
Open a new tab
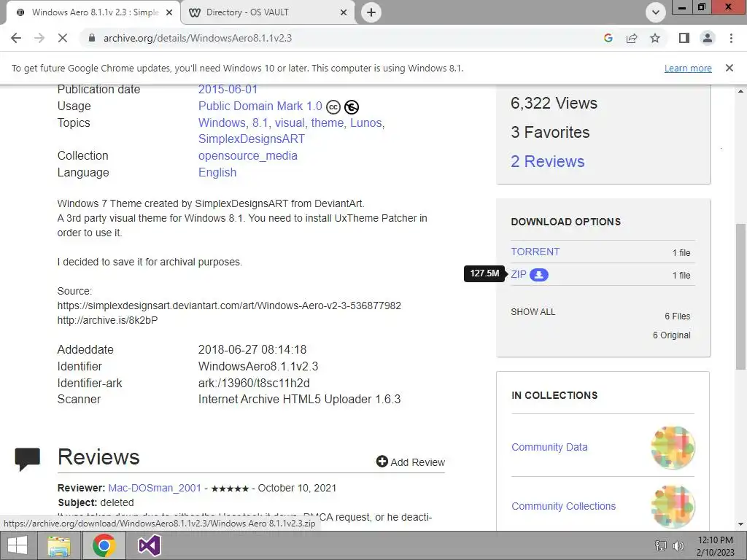371,12
